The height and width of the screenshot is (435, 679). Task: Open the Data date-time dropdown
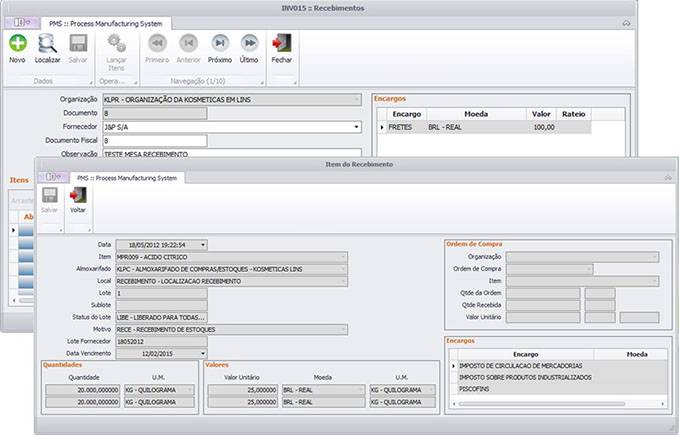coord(203,245)
